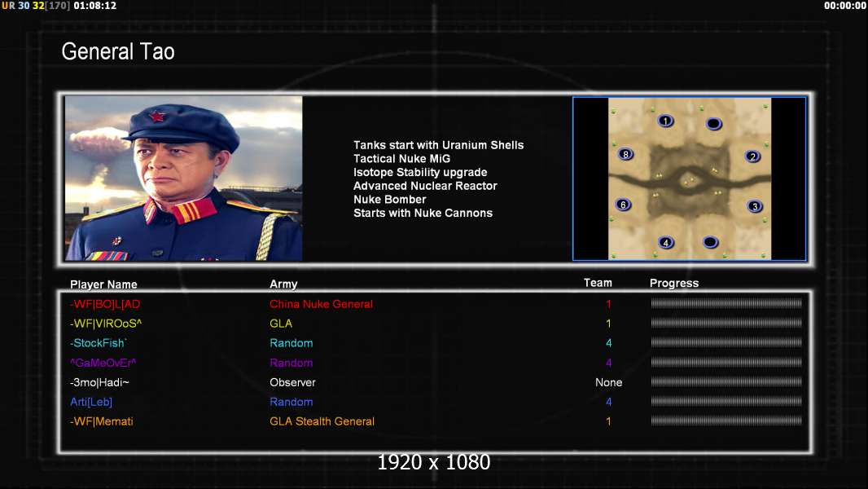Click the General Tao title text
The height and width of the screenshot is (489, 868).
pos(118,51)
